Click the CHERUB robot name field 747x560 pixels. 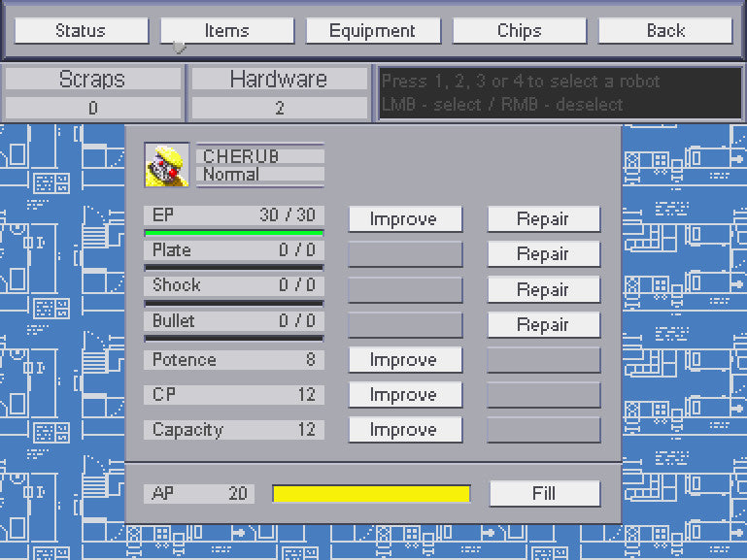[x=259, y=155]
